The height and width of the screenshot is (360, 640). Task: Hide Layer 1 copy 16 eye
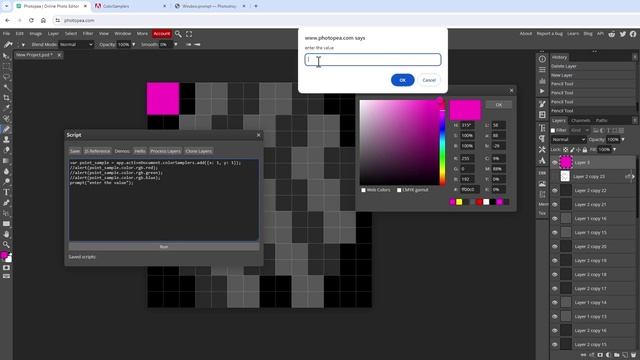click(555, 219)
